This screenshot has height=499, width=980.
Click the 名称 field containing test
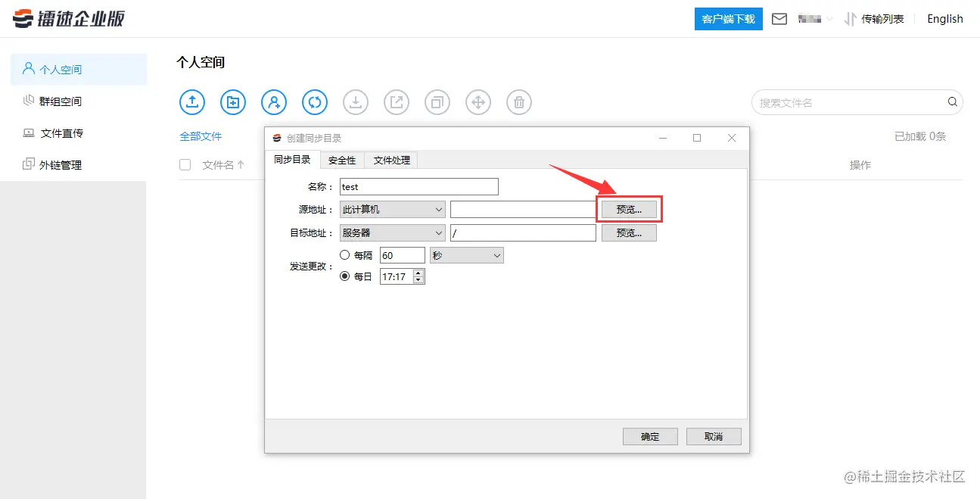tap(419, 187)
